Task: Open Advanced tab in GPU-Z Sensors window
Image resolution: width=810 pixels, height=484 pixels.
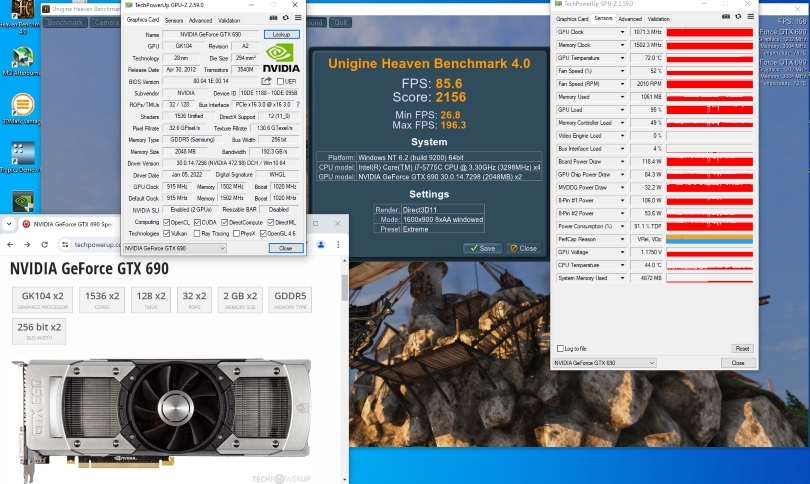Action: (x=630, y=19)
